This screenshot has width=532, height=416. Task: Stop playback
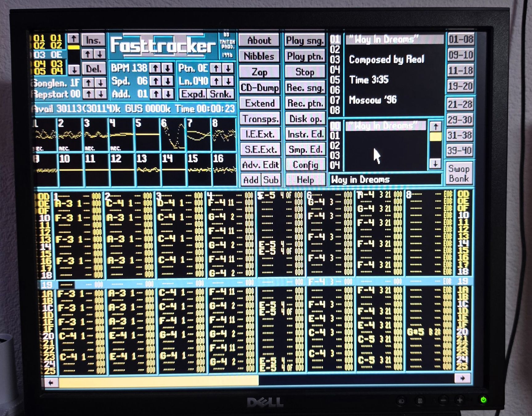305,72
